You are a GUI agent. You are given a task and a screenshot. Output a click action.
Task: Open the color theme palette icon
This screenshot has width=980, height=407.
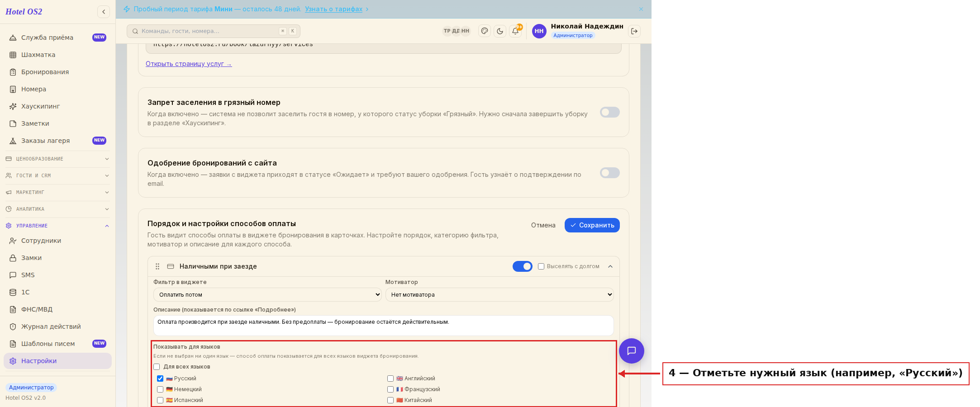[485, 31]
